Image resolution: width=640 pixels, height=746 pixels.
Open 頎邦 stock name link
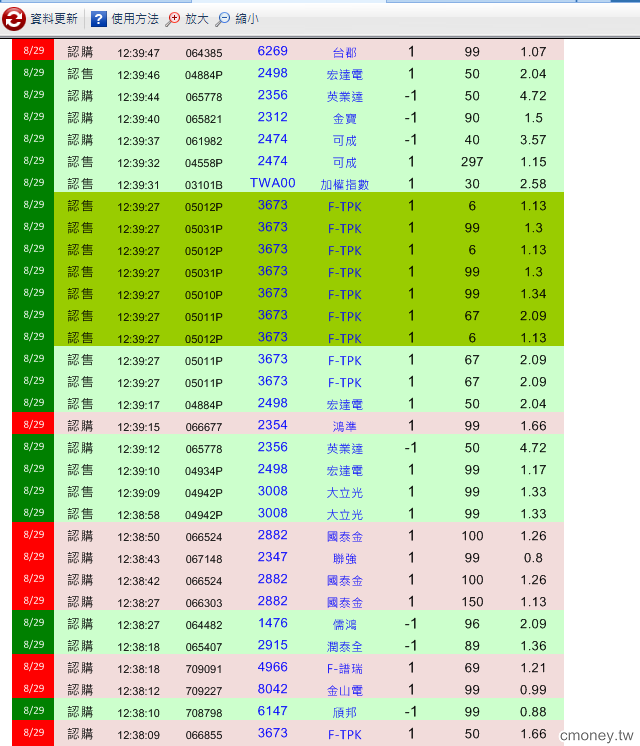pyautogui.click(x=345, y=713)
